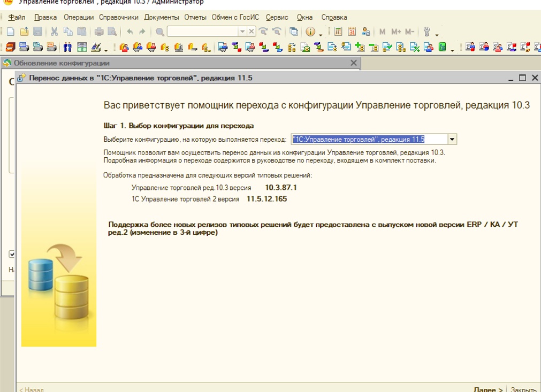Screen dimensions: 541x392
Task: Click the Save diskette icon
Action: pyautogui.click(x=37, y=32)
